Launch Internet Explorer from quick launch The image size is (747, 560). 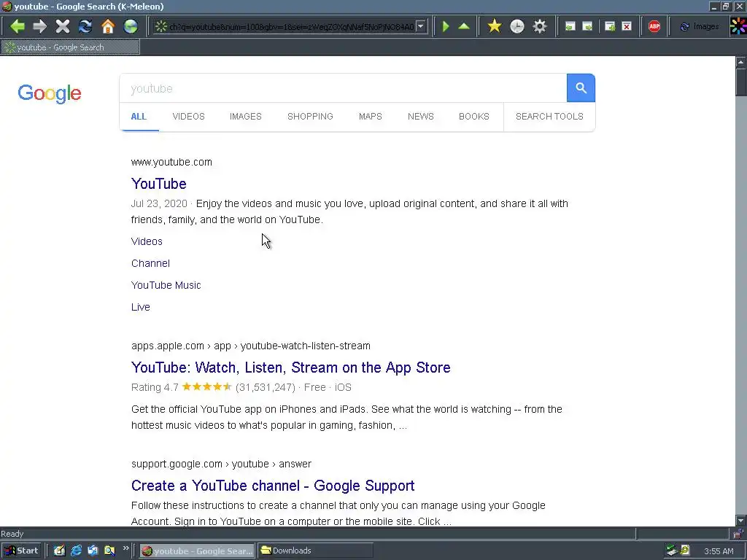tap(76, 551)
